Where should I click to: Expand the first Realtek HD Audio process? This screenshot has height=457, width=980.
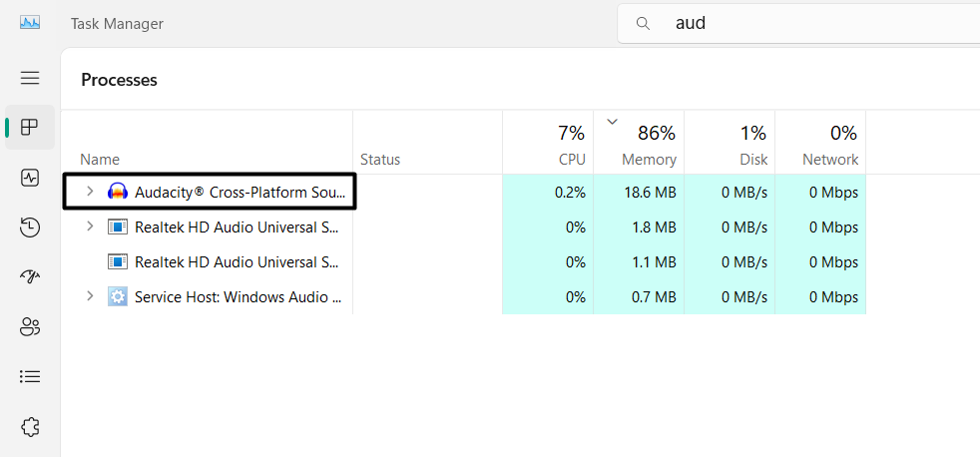point(90,227)
